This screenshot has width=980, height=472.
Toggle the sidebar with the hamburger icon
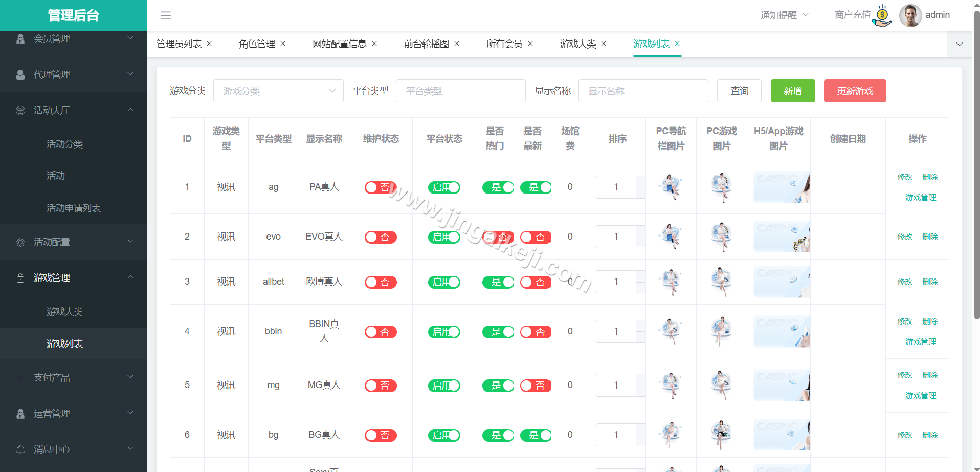(165, 15)
